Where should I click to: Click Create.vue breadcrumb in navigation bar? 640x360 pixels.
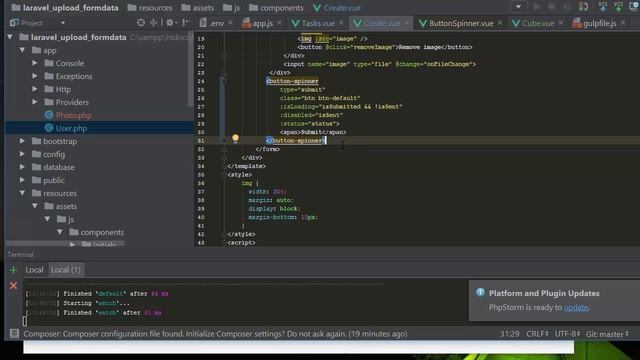pyautogui.click(x=337, y=7)
